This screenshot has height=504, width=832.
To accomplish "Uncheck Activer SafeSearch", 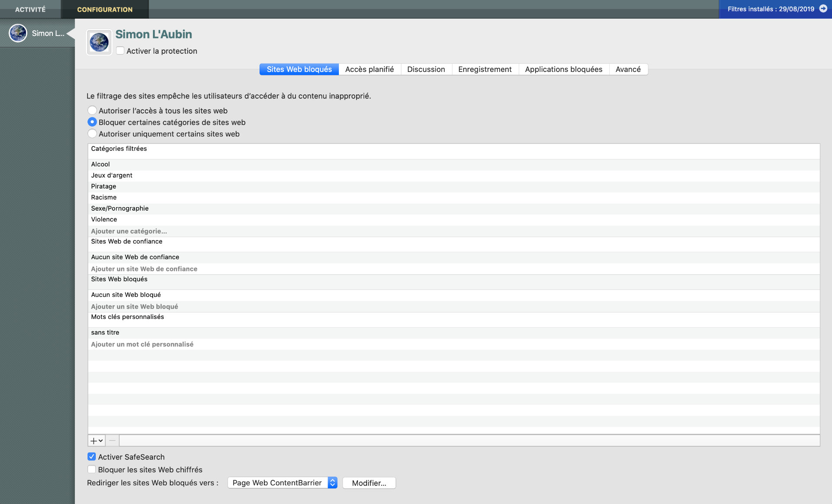I will (91, 457).
